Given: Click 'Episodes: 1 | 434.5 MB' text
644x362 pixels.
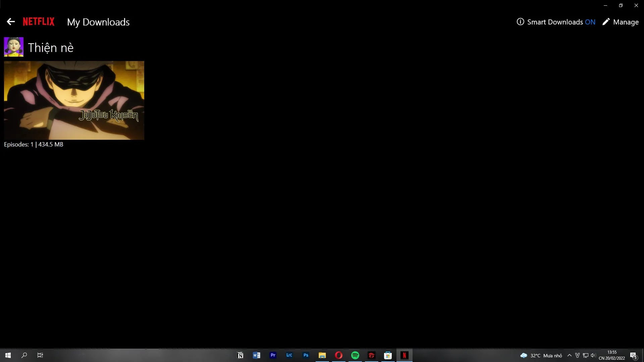Looking at the screenshot, I should tap(34, 144).
